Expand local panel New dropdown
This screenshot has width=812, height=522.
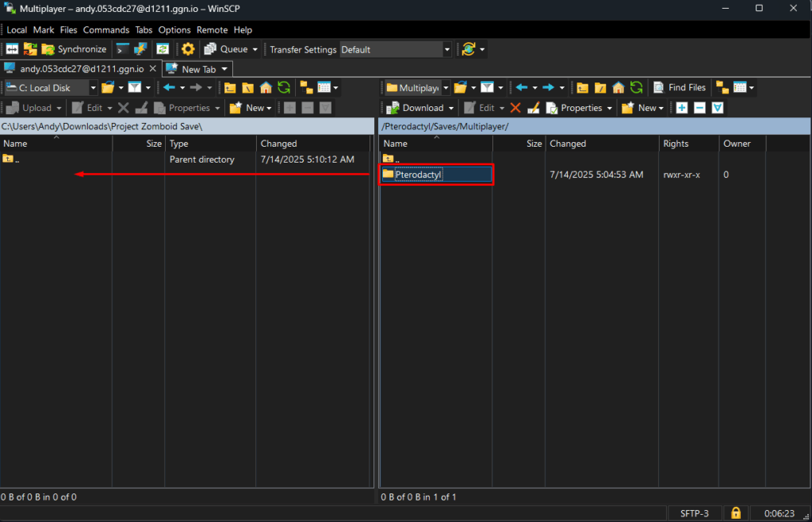pos(269,108)
